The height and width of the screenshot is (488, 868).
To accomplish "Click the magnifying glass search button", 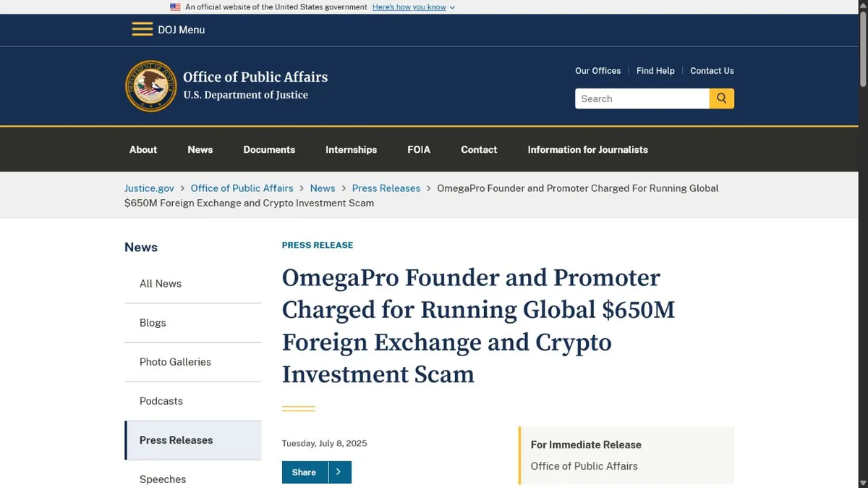I will [x=722, y=98].
